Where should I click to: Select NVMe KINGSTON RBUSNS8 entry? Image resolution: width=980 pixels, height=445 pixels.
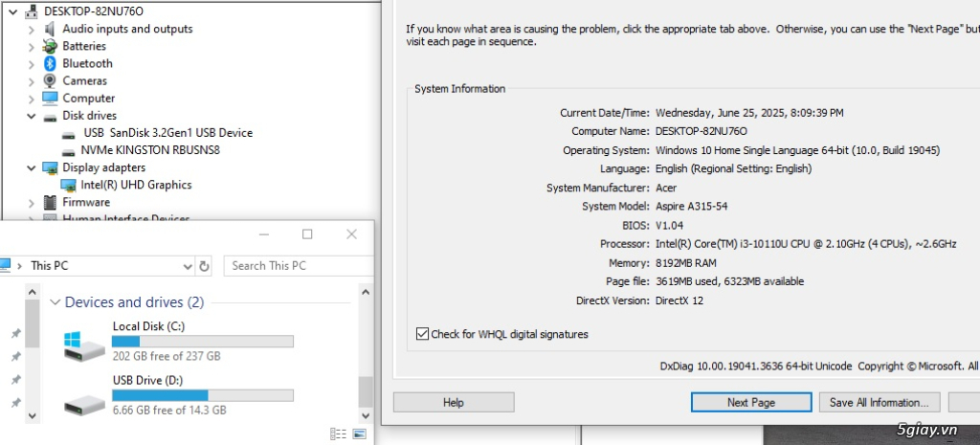pyautogui.click(x=150, y=150)
